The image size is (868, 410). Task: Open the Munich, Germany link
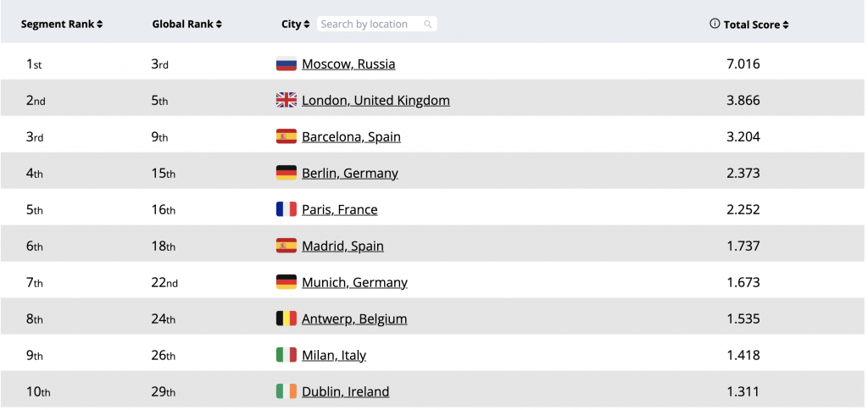pos(354,283)
